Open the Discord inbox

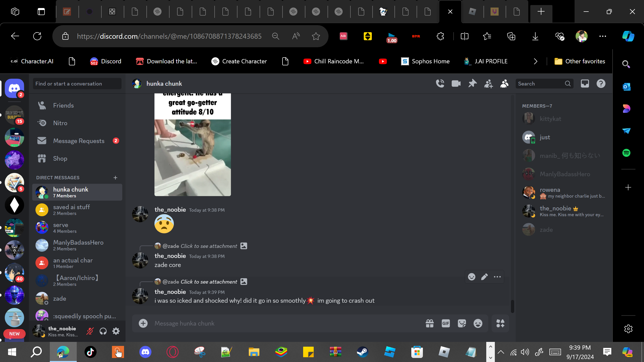coord(585,83)
